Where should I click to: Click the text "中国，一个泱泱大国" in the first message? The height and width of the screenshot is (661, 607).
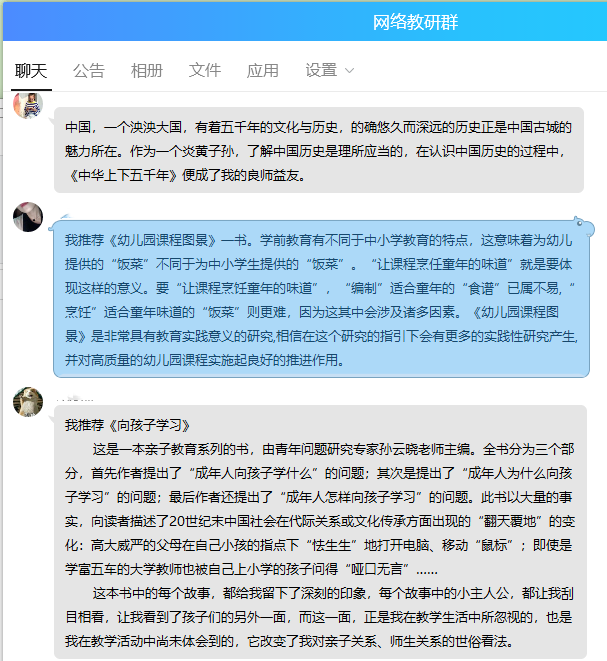124,127
